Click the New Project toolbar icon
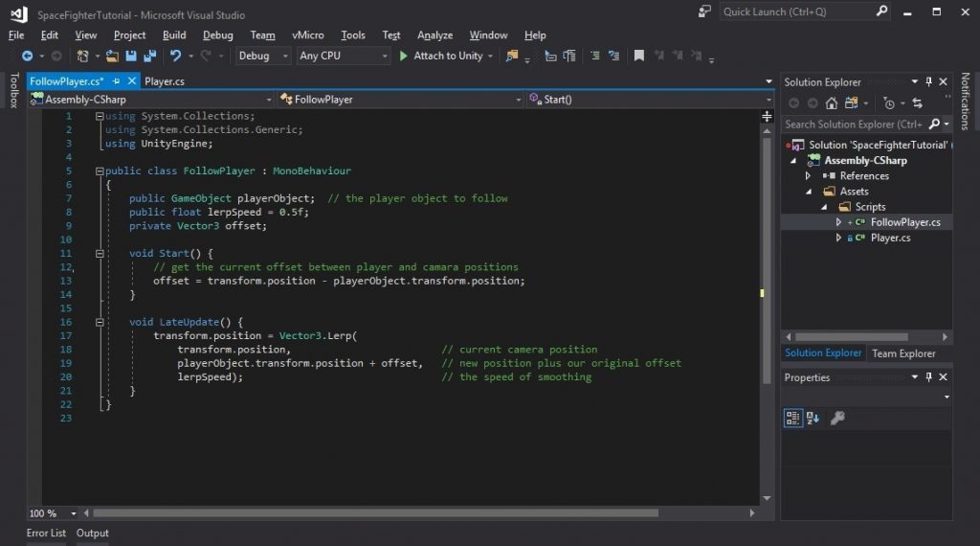Viewport: 980px width, 546px height. point(82,56)
